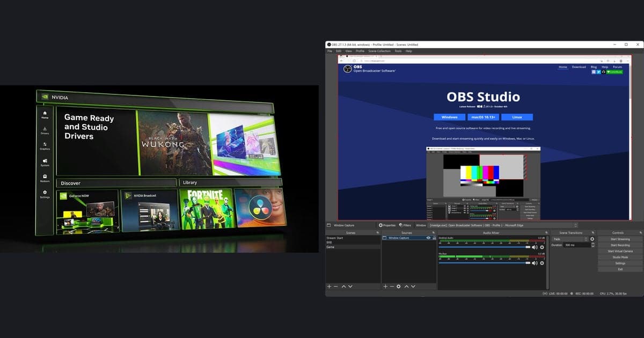This screenshot has width=644, height=338.
Task: Pop out the Audio Mixer dock icon
Action: pyautogui.click(x=546, y=233)
